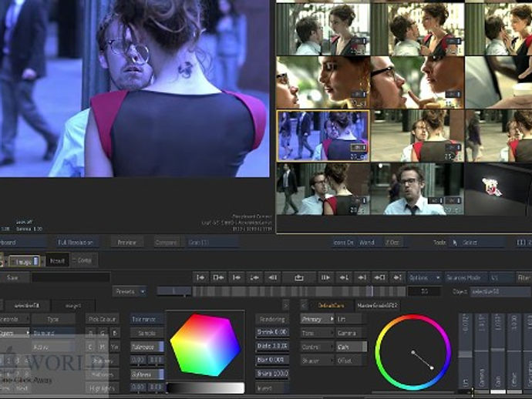The width and height of the screenshot is (532, 399).
Task: Toggle the Tolerance button
Action: coord(147,347)
